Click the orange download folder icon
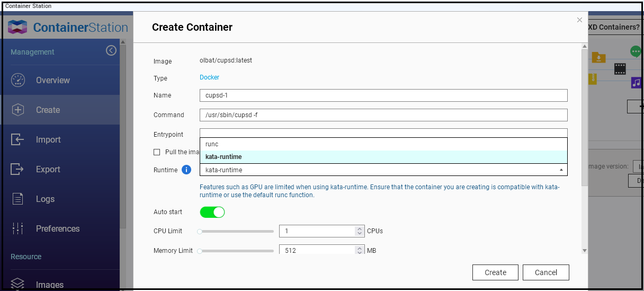The width and height of the screenshot is (644, 291). pyautogui.click(x=598, y=57)
